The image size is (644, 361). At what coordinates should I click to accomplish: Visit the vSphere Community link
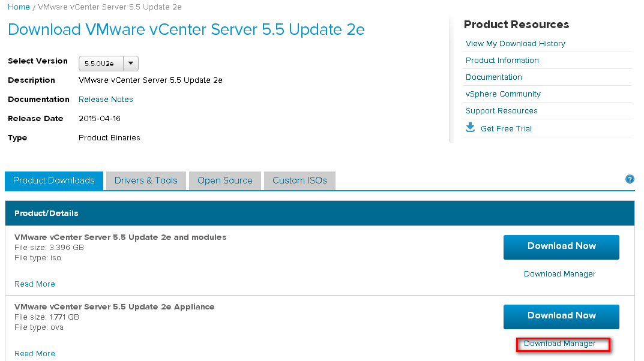pyautogui.click(x=503, y=94)
